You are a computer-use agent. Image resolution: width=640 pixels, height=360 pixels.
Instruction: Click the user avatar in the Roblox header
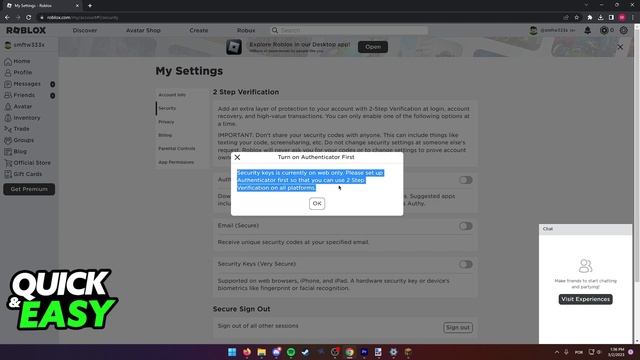533,30
